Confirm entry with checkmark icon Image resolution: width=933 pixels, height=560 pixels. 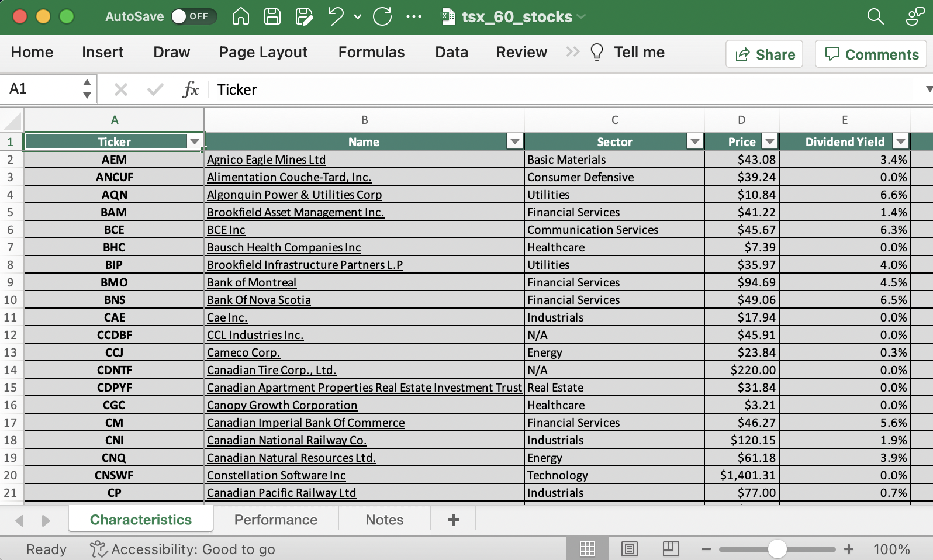[x=155, y=89]
